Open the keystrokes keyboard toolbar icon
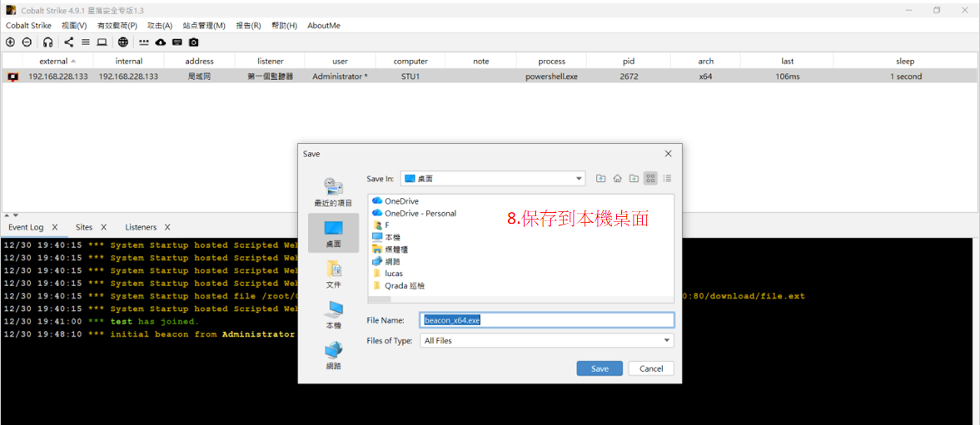This screenshot has width=980, height=425. coord(177,42)
